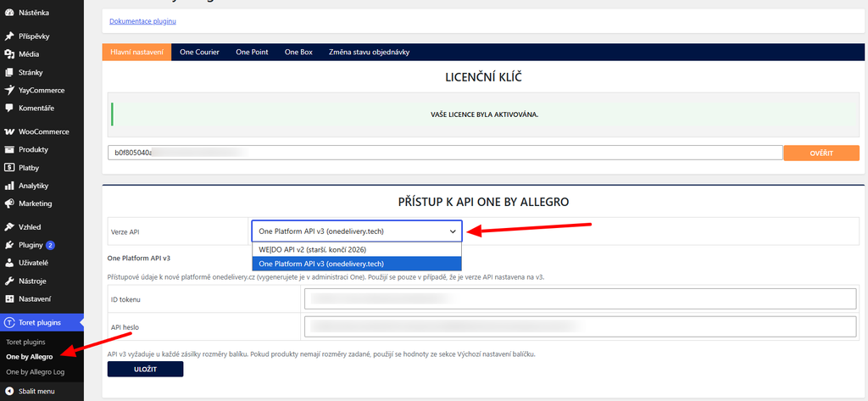Open the One Box tab
This screenshot has height=401, width=868.
(298, 52)
